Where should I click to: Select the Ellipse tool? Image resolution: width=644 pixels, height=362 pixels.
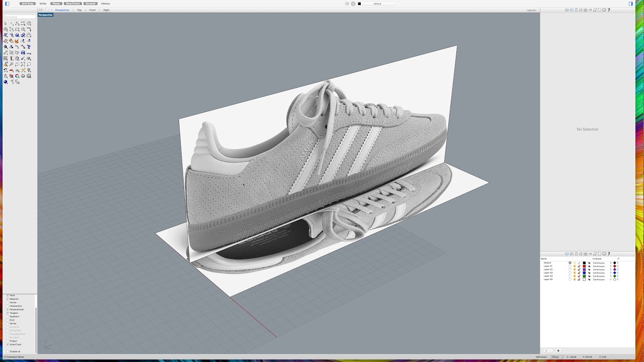(6, 29)
